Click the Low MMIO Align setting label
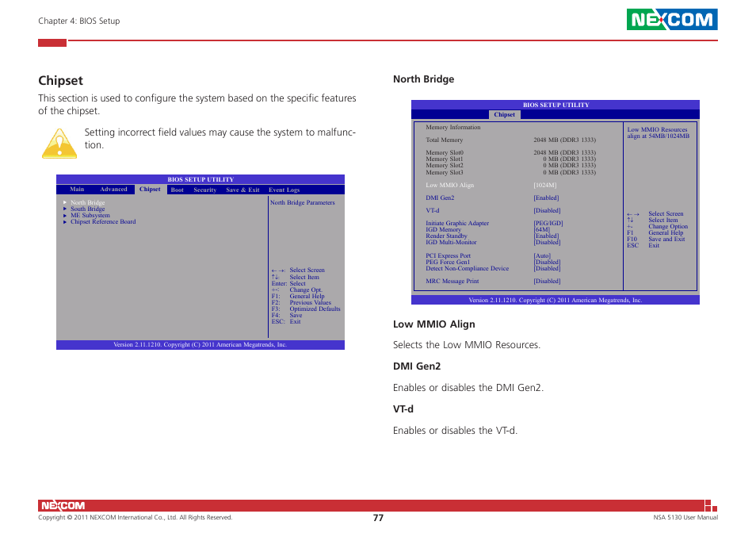 [x=450, y=186]
